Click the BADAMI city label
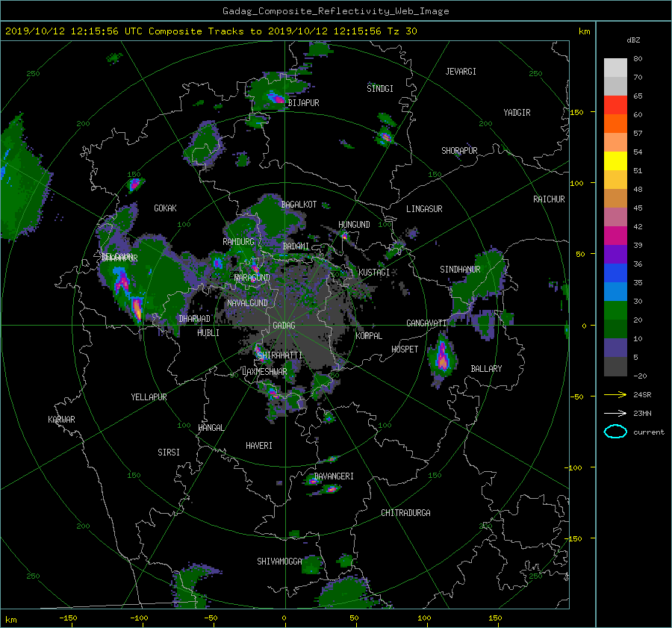 pyautogui.click(x=296, y=246)
